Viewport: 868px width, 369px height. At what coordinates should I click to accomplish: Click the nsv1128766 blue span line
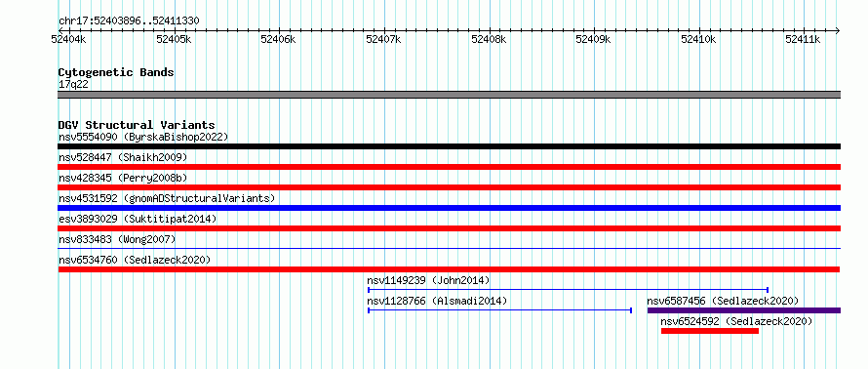[500, 310]
